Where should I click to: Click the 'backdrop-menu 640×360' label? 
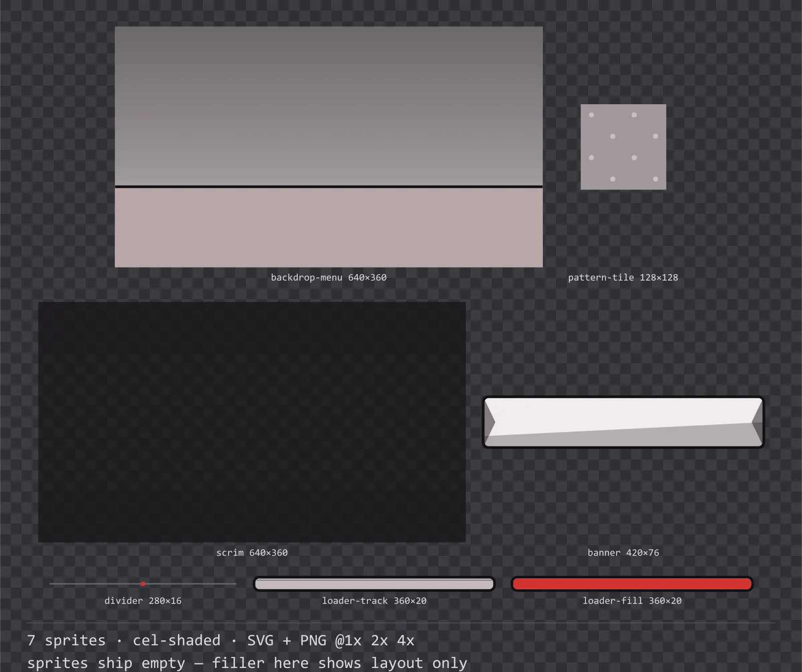[329, 278]
